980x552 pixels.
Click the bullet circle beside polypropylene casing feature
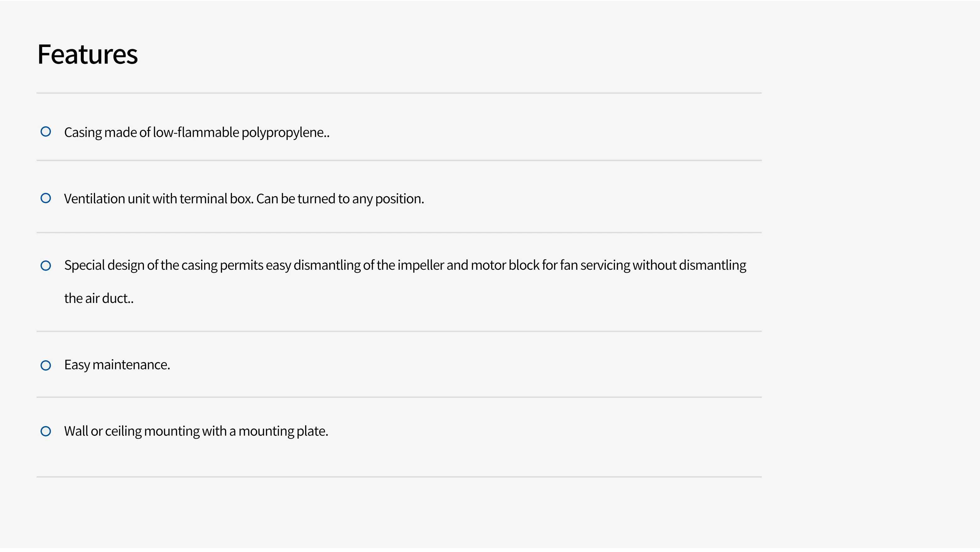click(x=46, y=132)
